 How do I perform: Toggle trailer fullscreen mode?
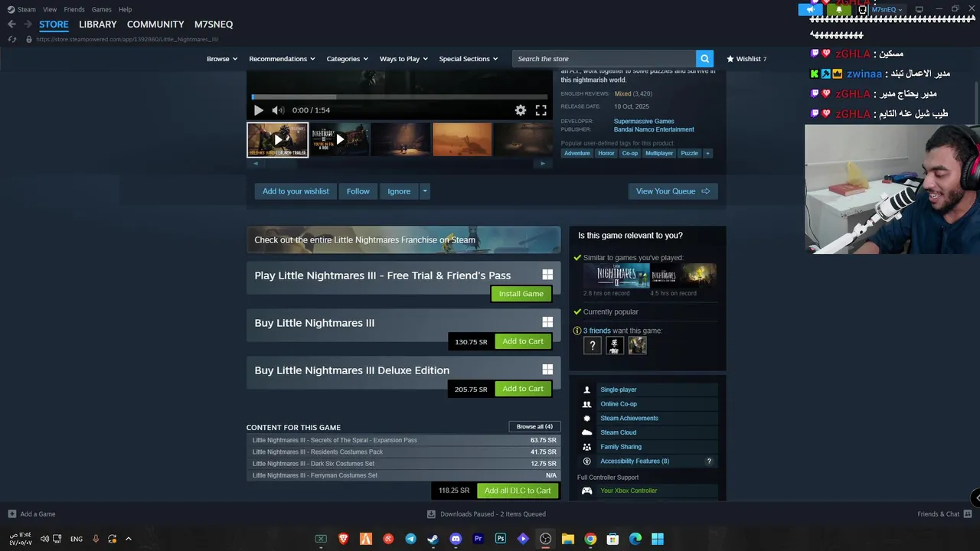click(541, 110)
